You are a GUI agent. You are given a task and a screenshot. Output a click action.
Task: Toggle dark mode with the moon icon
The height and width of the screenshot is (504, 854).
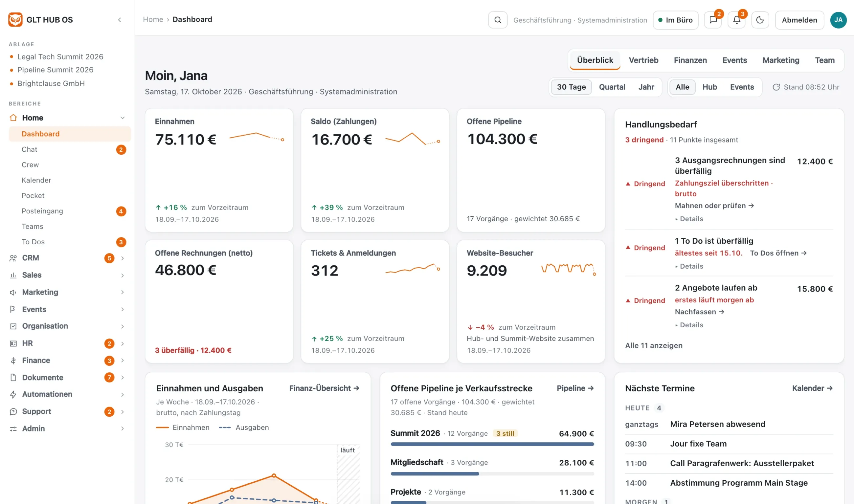pyautogui.click(x=760, y=20)
